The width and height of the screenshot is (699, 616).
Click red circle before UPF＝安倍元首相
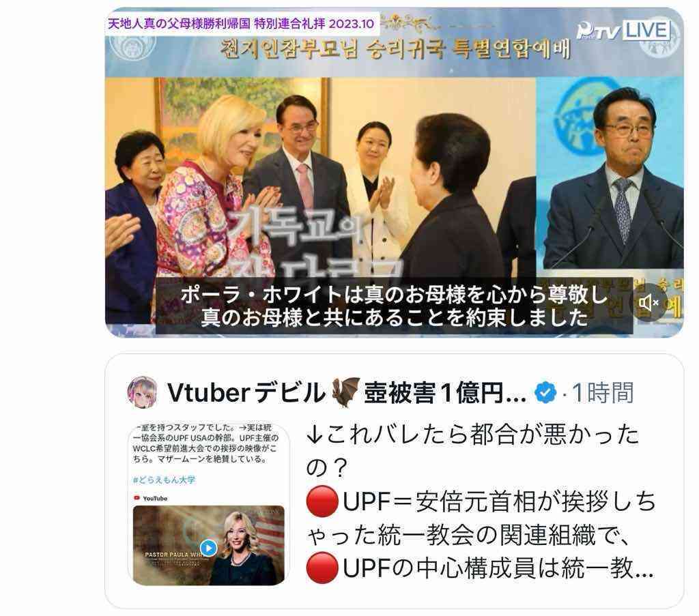(x=322, y=501)
